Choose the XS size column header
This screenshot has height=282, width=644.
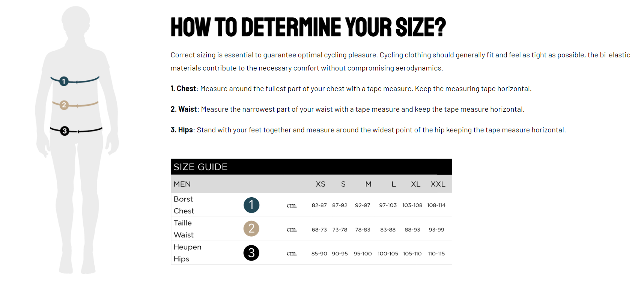[x=320, y=184]
